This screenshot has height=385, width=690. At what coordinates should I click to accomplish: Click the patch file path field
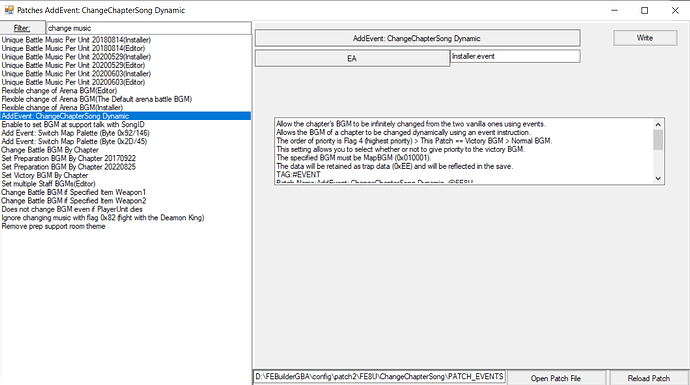379,377
